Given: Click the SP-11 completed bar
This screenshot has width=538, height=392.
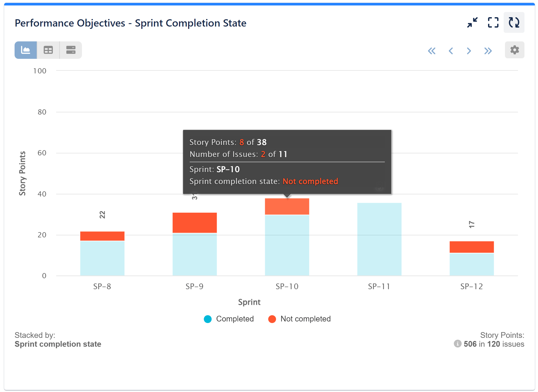Looking at the screenshot, I should coord(379,239).
